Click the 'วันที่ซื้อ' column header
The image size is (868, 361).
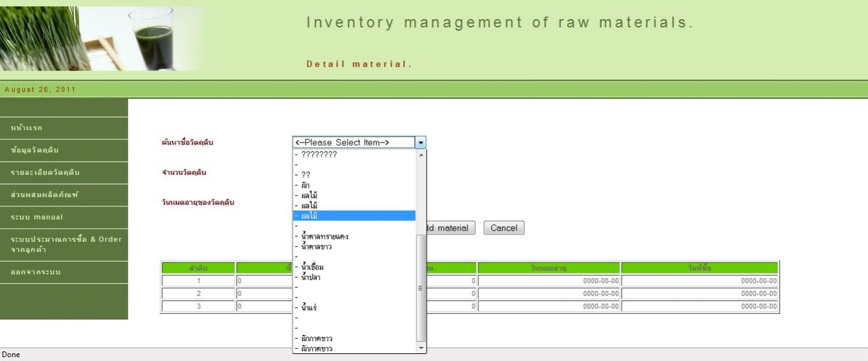[x=700, y=268]
